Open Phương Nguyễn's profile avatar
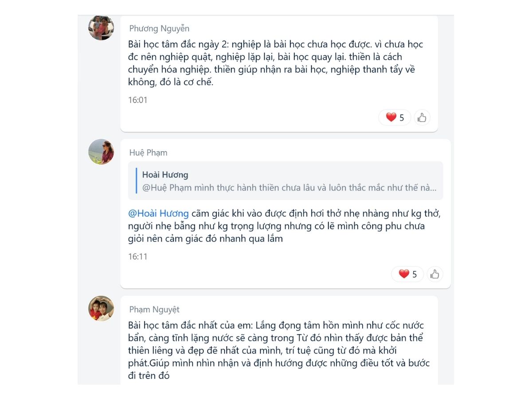This screenshot has width=532, height=399. [101, 28]
